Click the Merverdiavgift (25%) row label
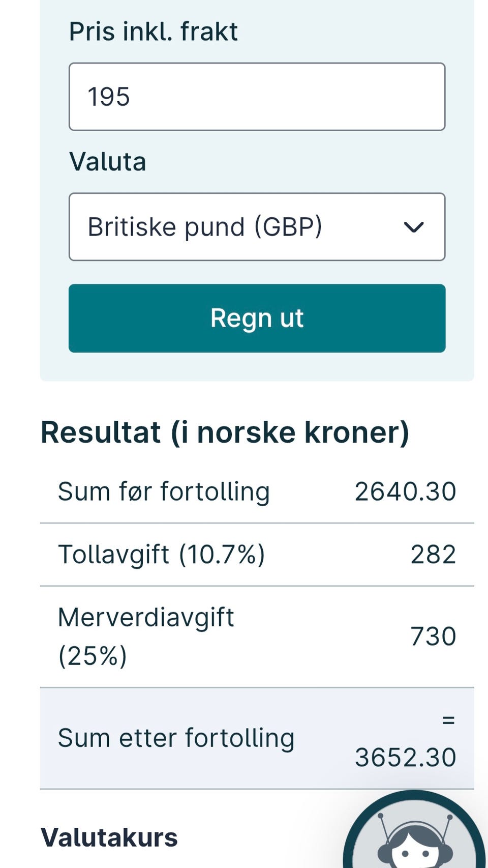 click(x=146, y=636)
